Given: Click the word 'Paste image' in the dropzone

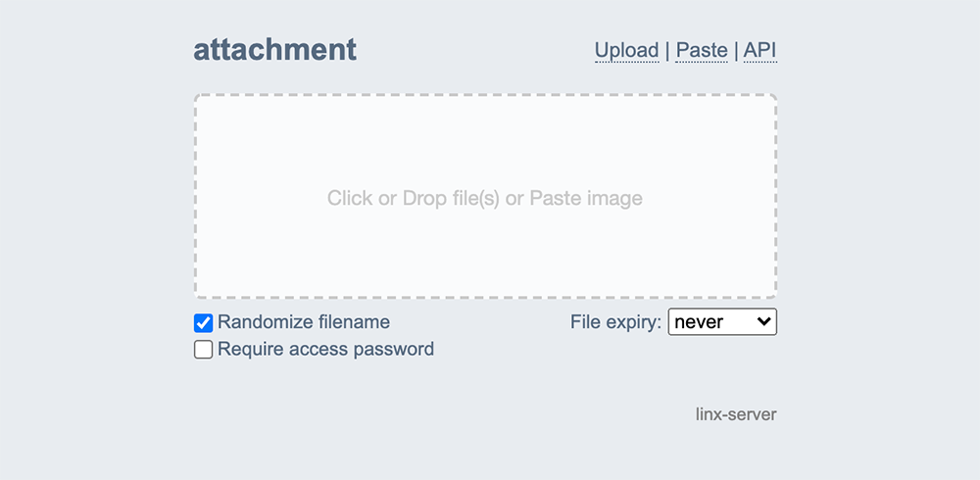Looking at the screenshot, I should [586, 198].
